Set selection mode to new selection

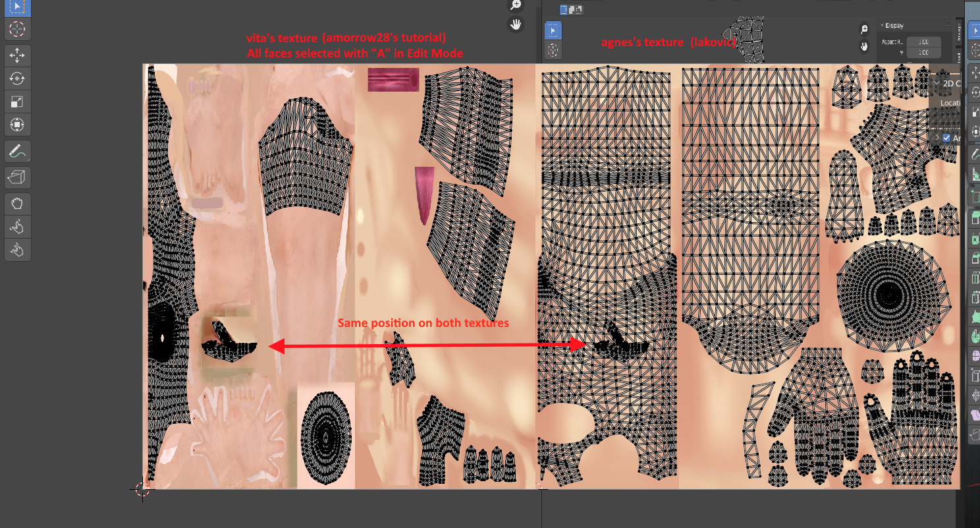(x=564, y=10)
